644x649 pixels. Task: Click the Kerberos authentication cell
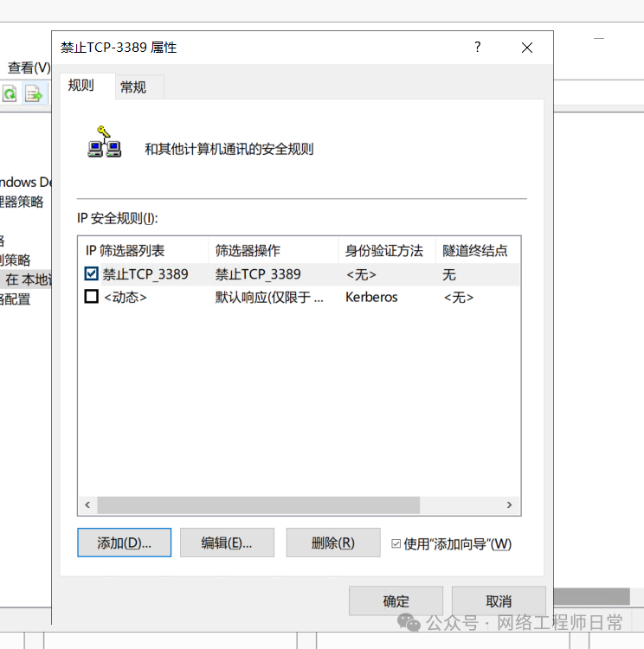371,297
